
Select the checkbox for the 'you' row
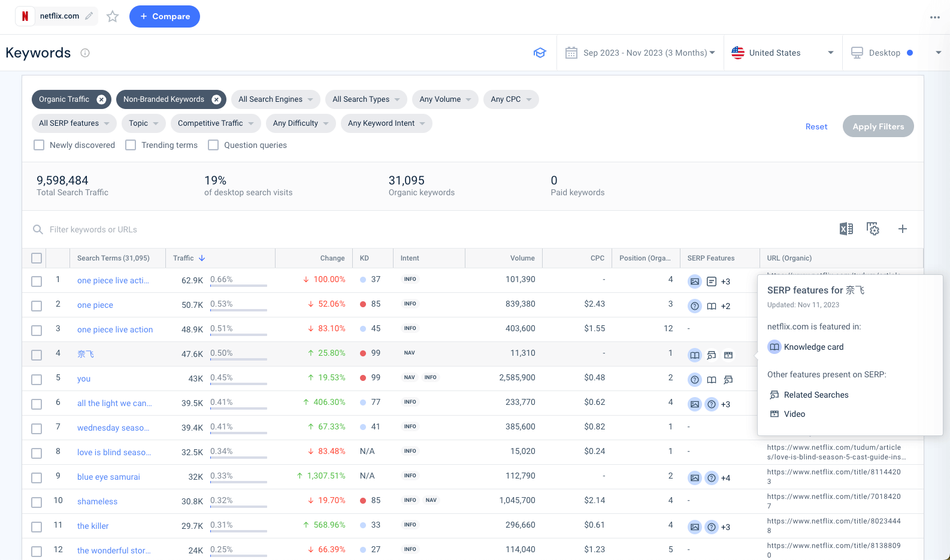[x=37, y=380]
